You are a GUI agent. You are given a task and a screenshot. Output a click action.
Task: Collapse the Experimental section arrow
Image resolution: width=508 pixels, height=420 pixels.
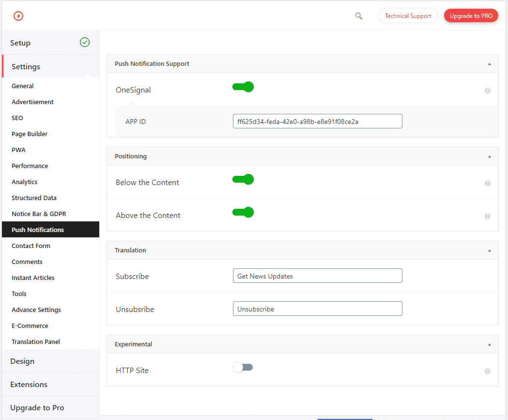click(489, 345)
